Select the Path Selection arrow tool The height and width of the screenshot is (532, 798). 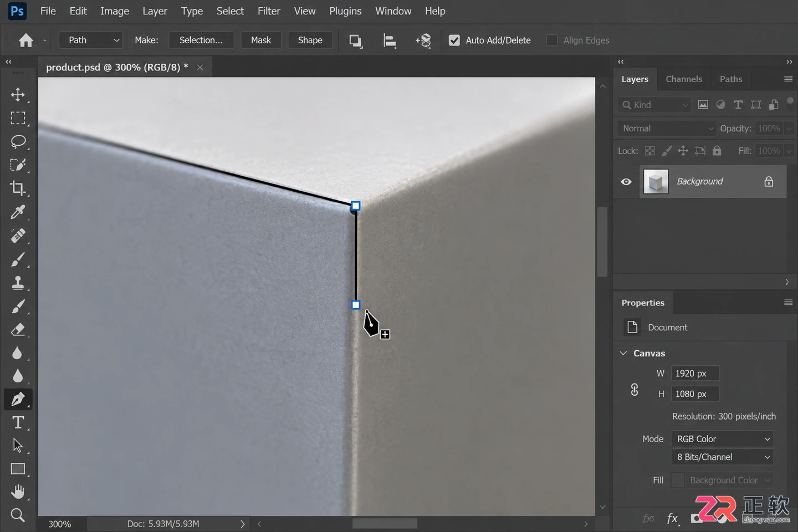pos(18,446)
